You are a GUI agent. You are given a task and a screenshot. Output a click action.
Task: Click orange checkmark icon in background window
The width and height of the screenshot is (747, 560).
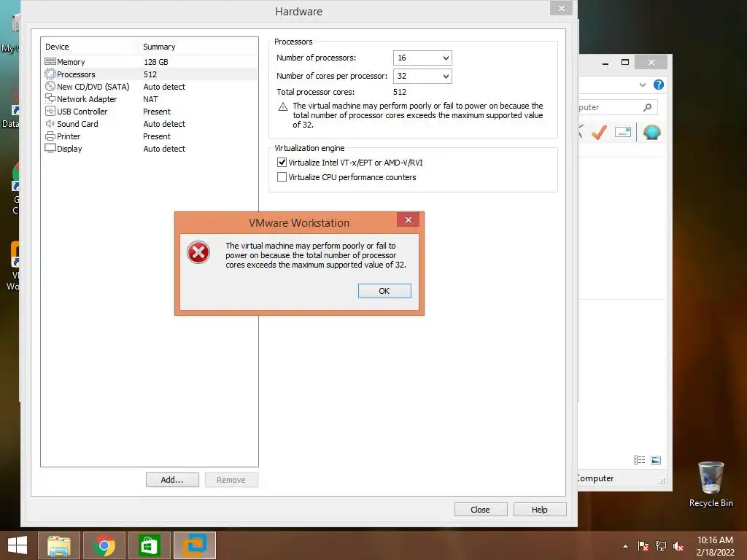click(599, 132)
